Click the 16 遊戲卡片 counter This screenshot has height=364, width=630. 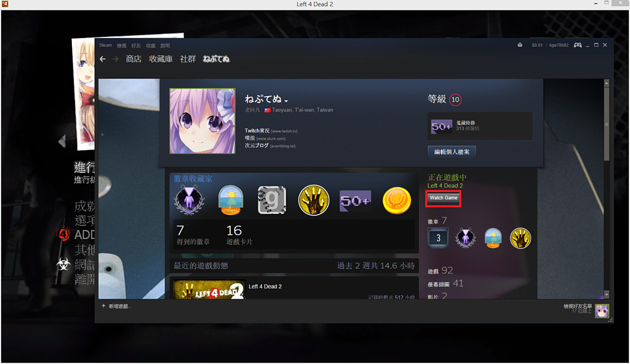coord(239,235)
